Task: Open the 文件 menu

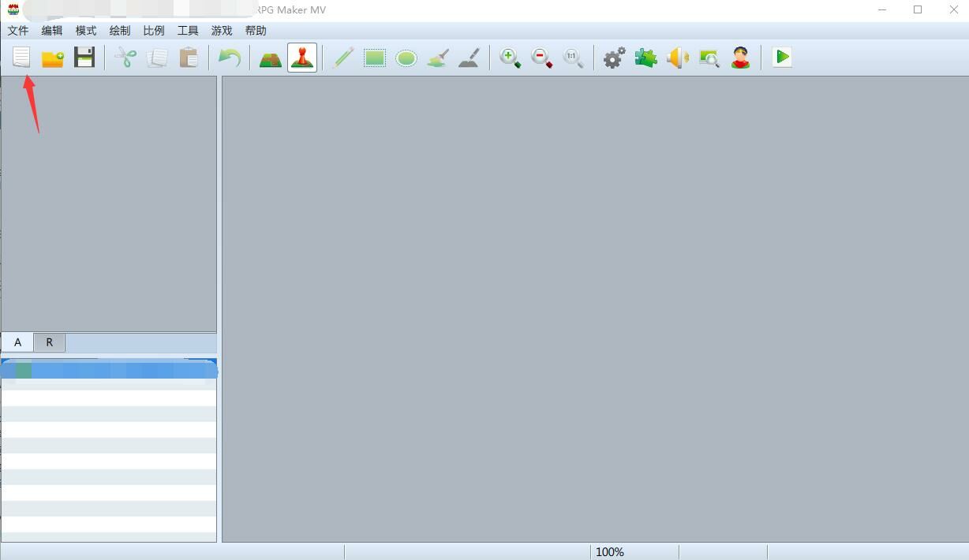Action: point(18,31)
